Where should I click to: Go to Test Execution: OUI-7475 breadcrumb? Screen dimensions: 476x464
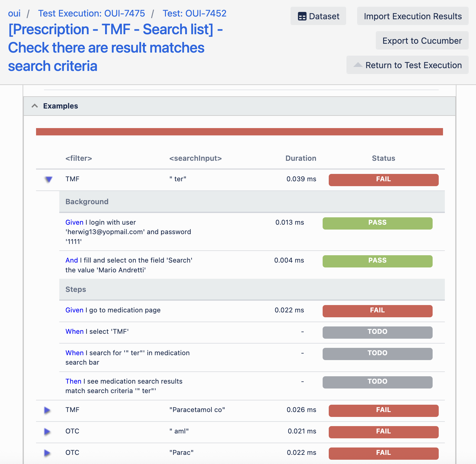pyautogui.click(x=91, y=13)
